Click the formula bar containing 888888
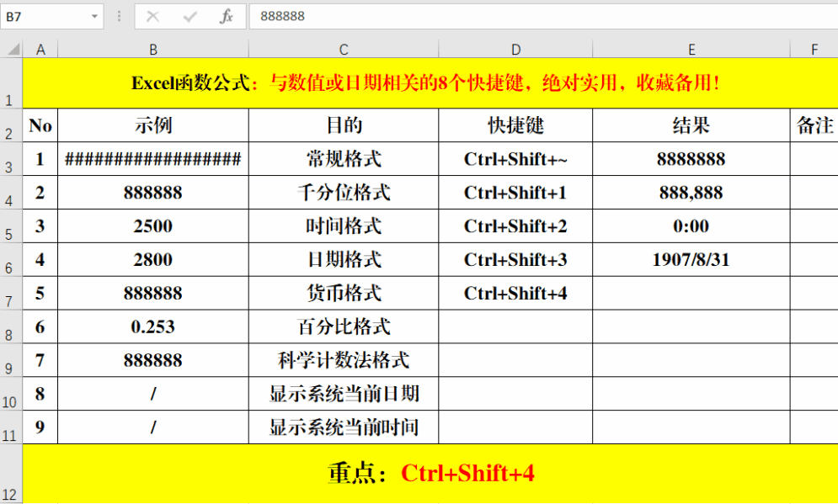 tap(543, 17)
